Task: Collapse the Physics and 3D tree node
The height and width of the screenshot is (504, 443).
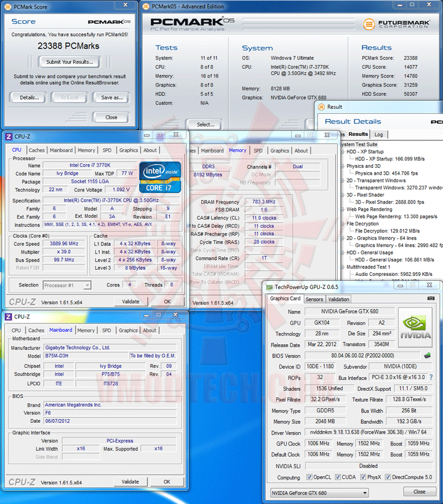Action: [343, 166]
